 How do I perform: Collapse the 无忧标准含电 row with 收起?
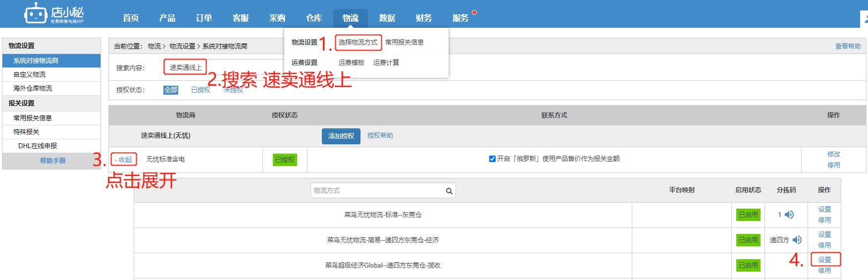point(124,160)
